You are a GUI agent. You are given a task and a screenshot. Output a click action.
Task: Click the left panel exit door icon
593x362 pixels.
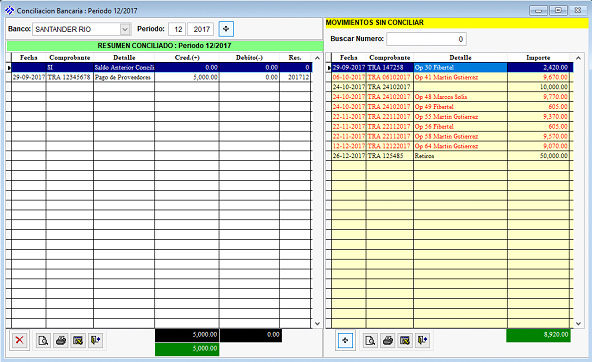(x=95, y=340)
